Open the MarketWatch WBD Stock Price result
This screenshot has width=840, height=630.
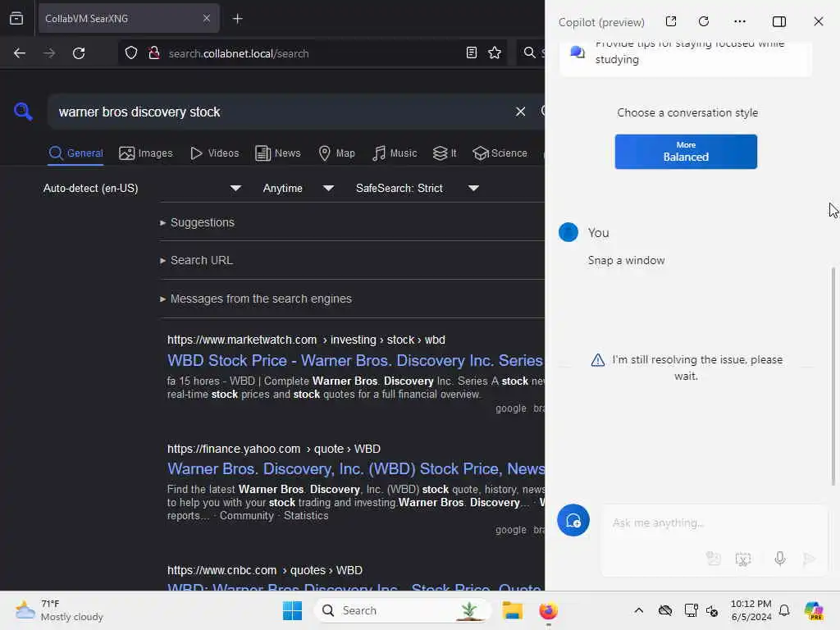(x=355, y=361)
